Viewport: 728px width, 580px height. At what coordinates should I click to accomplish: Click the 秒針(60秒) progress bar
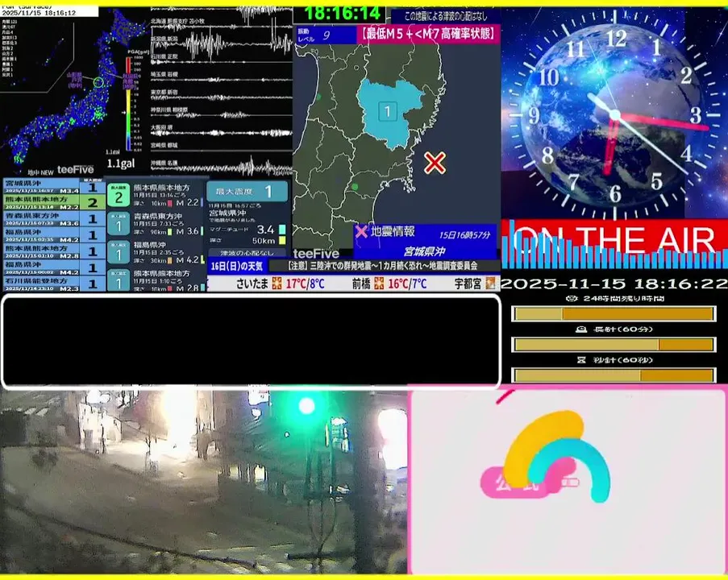(x=614, y=375)
